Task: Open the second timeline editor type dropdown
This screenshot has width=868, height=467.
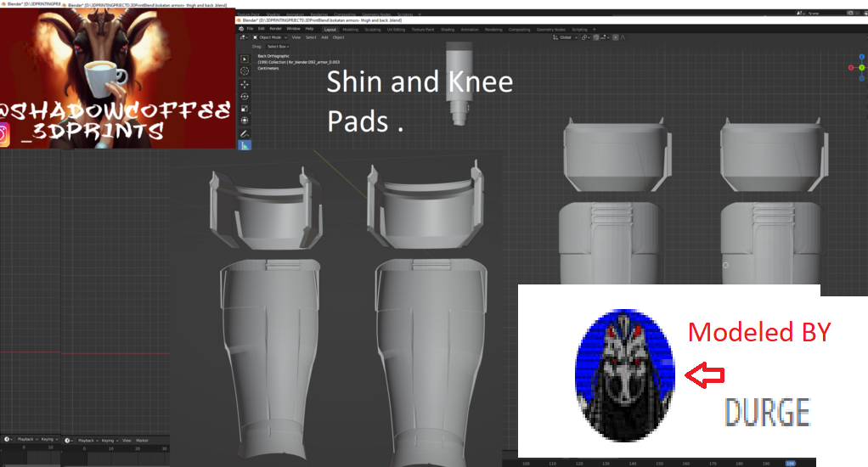Action: tap(69, 441)
